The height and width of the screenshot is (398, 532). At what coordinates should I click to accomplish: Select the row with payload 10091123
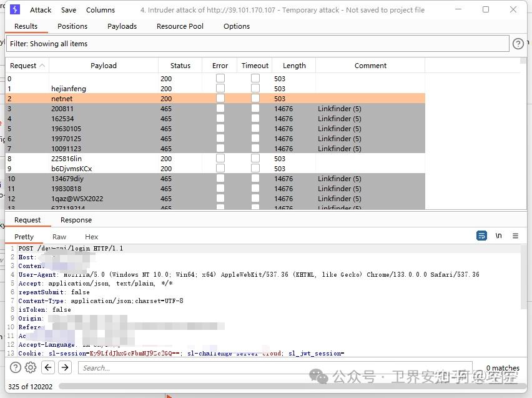(x=215, y=149)
